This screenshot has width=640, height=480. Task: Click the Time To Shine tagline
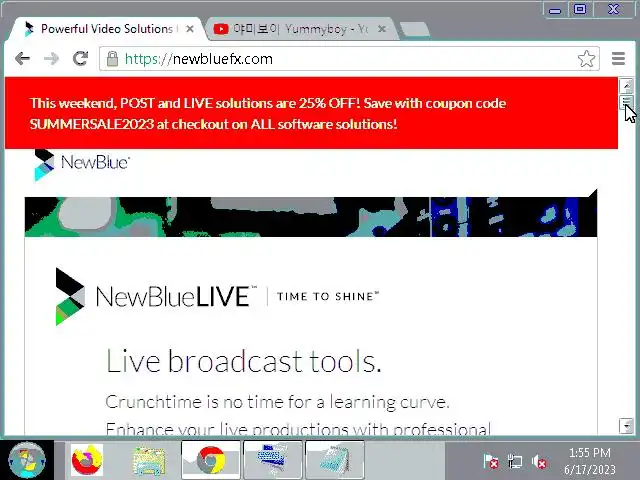coord(328,296)
